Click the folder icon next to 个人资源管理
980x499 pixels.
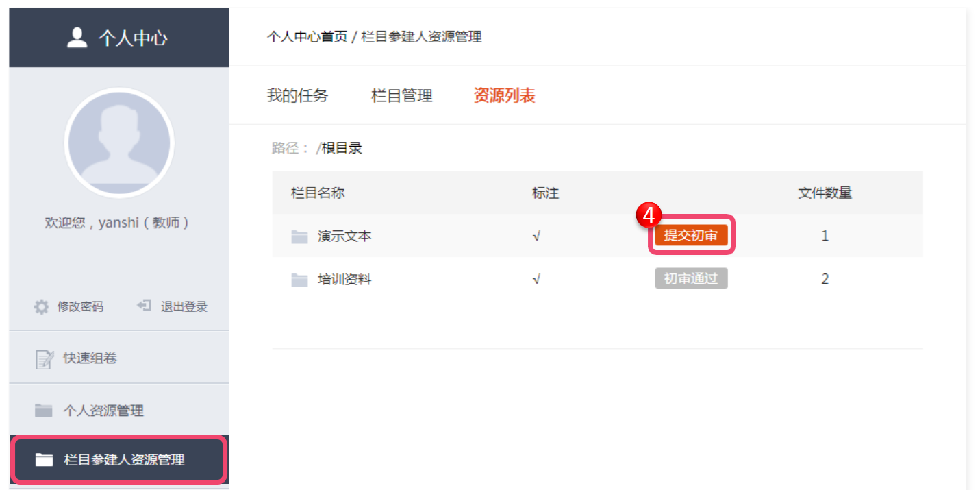(x=44, y=411)
